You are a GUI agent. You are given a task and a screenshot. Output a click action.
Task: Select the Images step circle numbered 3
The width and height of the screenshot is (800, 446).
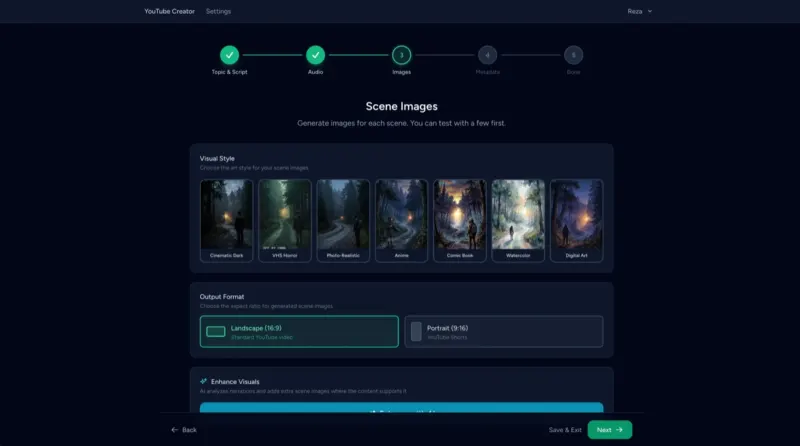pos(402,55)
